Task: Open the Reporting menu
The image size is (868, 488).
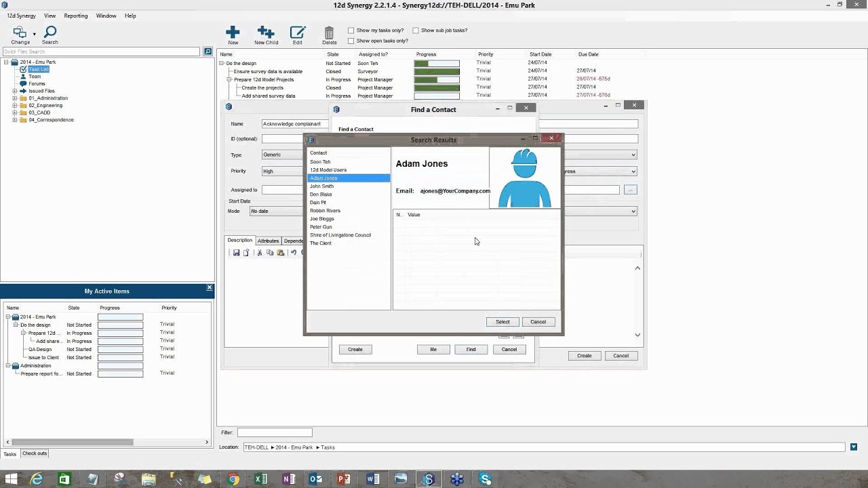Action: [x=75, y=16]
